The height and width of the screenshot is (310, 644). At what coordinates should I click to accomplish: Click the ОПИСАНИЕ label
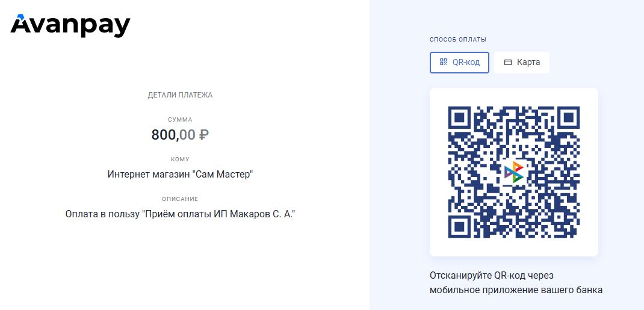(x=180, y=199)
